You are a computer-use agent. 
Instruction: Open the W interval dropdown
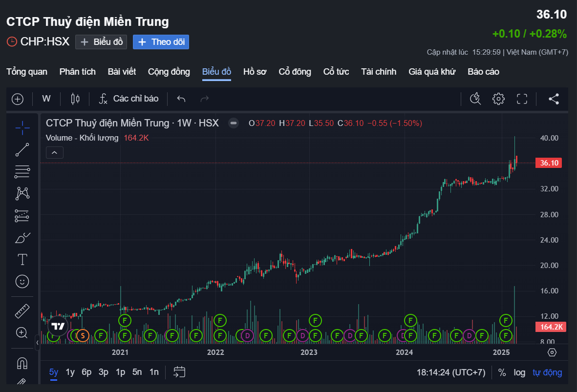point(46,99)
